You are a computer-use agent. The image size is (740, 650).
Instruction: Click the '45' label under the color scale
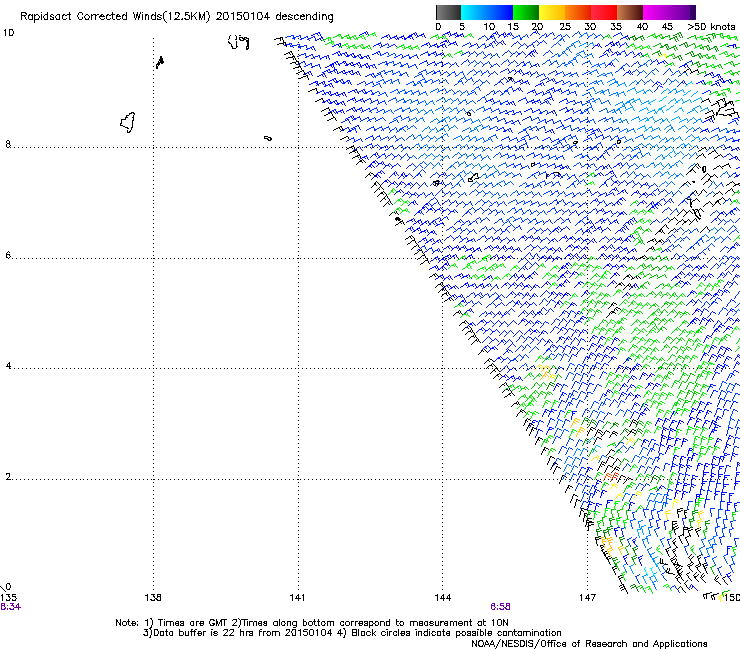[x=667, y=27]
